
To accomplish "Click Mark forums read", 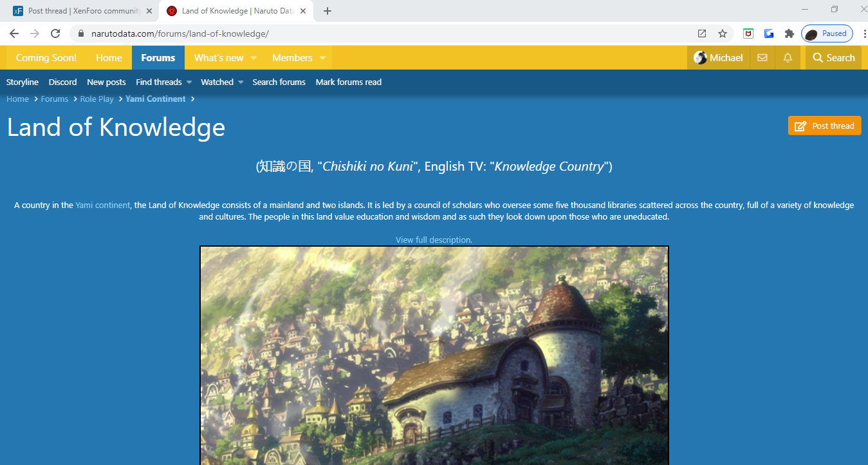I will point(349,82).
